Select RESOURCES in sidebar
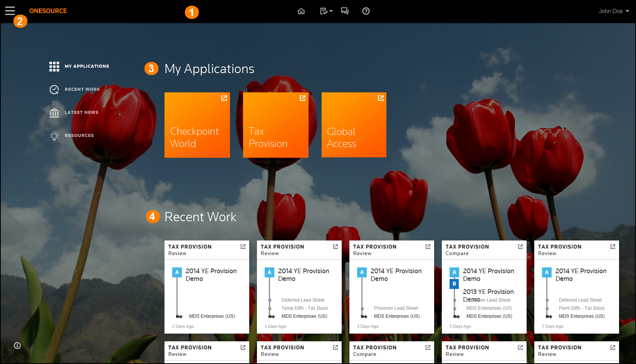The image size is (636, 364). pyautogui.click(x=79, y=135)
